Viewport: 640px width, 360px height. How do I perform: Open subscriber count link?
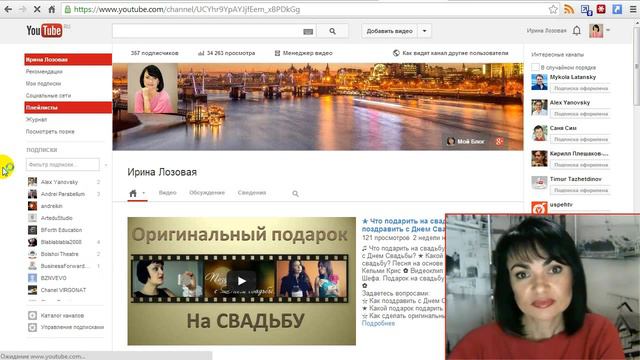tap(154, 53)
